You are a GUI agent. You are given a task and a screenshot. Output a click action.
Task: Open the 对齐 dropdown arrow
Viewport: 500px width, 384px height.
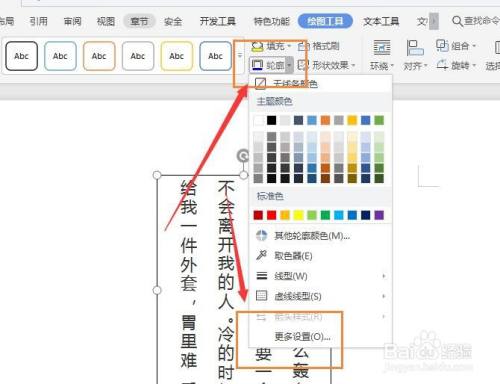pyautogui.click(x=425, y=66)
